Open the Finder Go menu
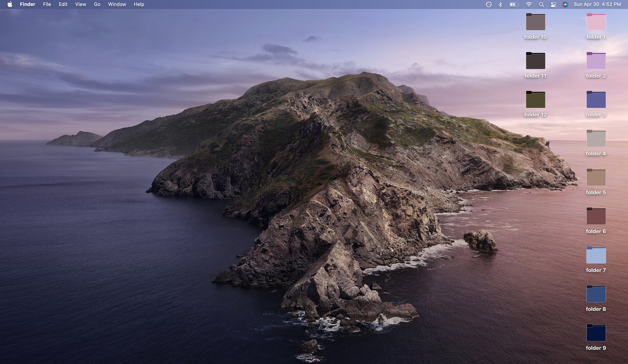Viewport: 628px width, 364px height. 97,4
